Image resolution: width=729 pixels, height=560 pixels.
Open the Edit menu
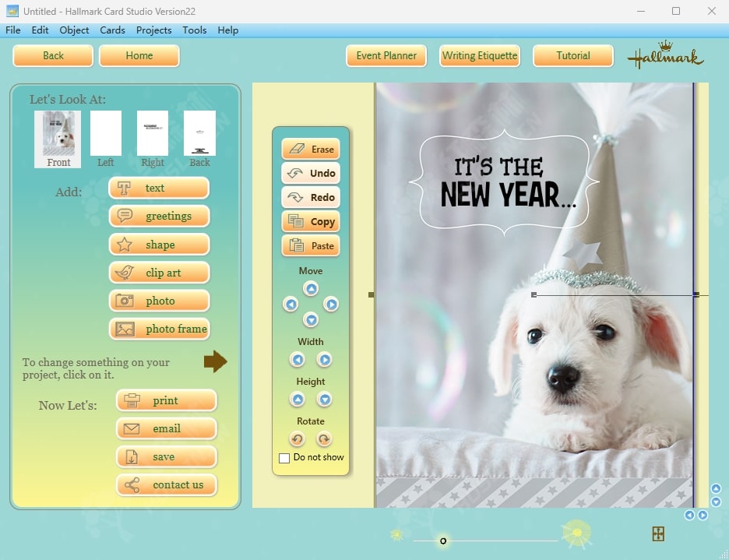tap(40, 30)
